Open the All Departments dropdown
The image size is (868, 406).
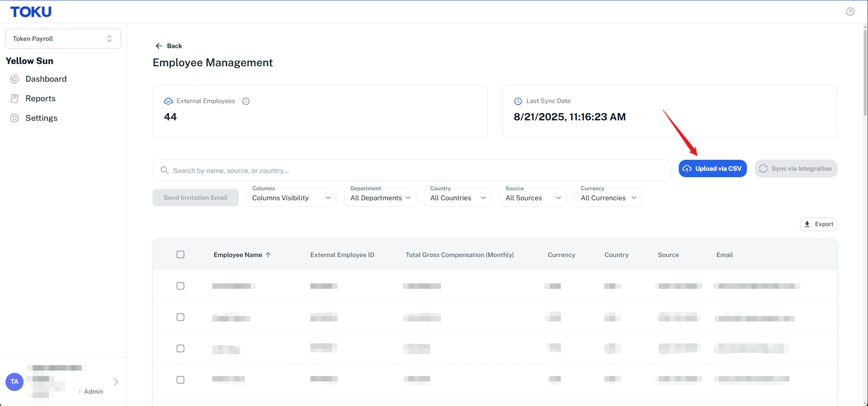click(380, 198)
